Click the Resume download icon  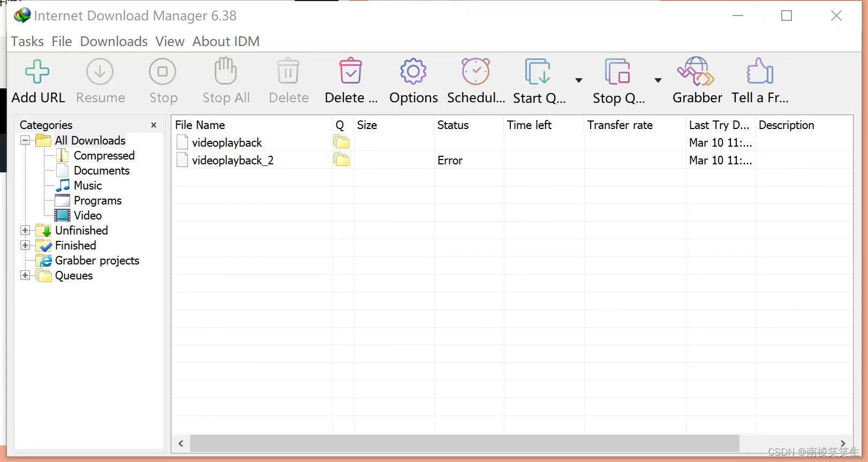tap(100, 71)
